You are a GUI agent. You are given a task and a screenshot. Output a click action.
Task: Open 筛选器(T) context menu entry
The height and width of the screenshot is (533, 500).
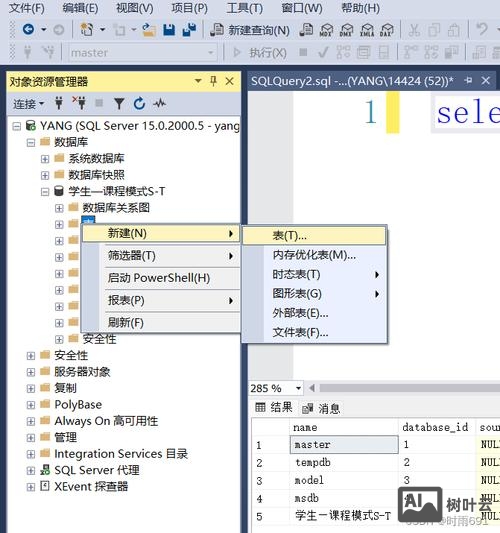[x=161, y=256]
